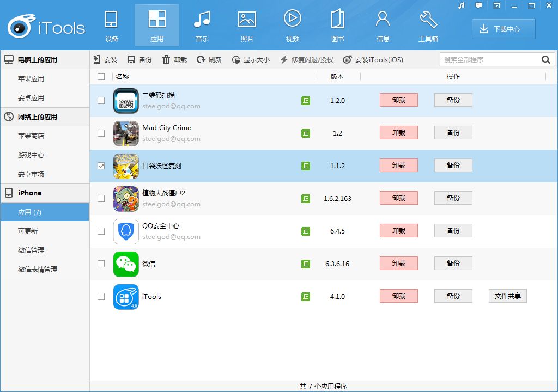558x392 pixels.
Task: Open the 照片 photos section
Action: pos(247,26)
